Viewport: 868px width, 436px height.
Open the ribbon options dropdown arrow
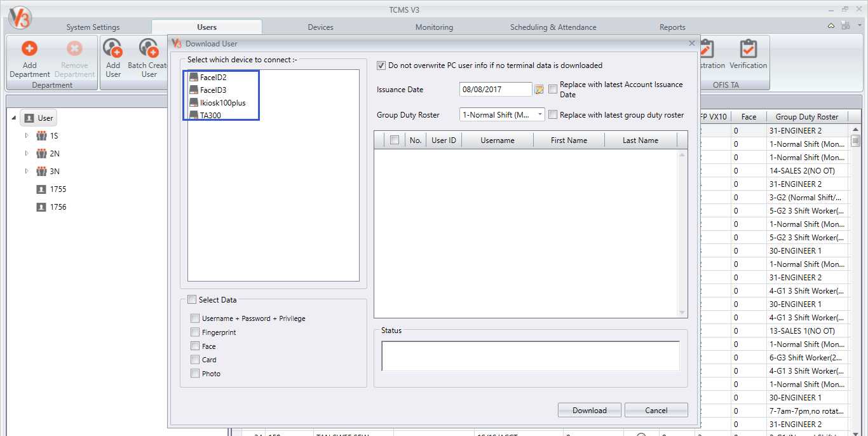[x=858, y=26]
